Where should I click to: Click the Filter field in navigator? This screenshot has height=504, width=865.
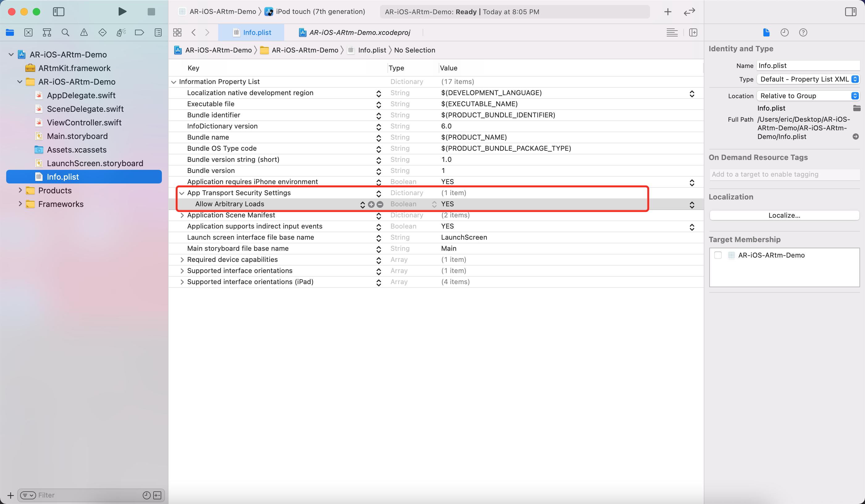coord(89,495)
